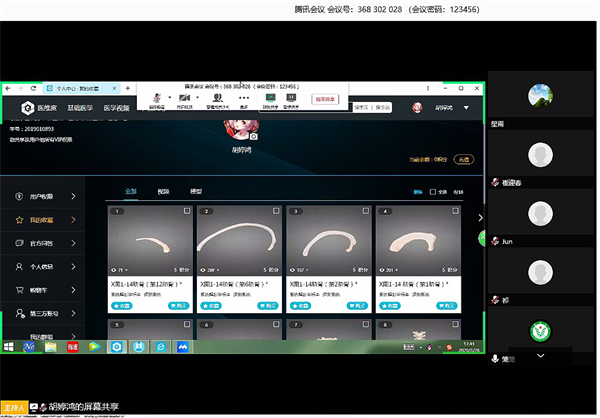Open the green play video app on taskbar
This screenshot has width=600, height=418.
point(95,347)
